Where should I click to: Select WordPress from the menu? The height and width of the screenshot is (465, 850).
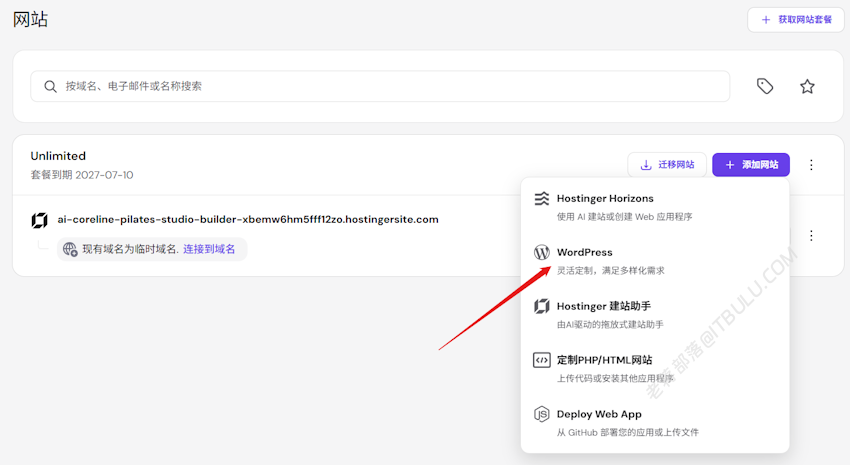pyautogui.click(x=655, y=261)
